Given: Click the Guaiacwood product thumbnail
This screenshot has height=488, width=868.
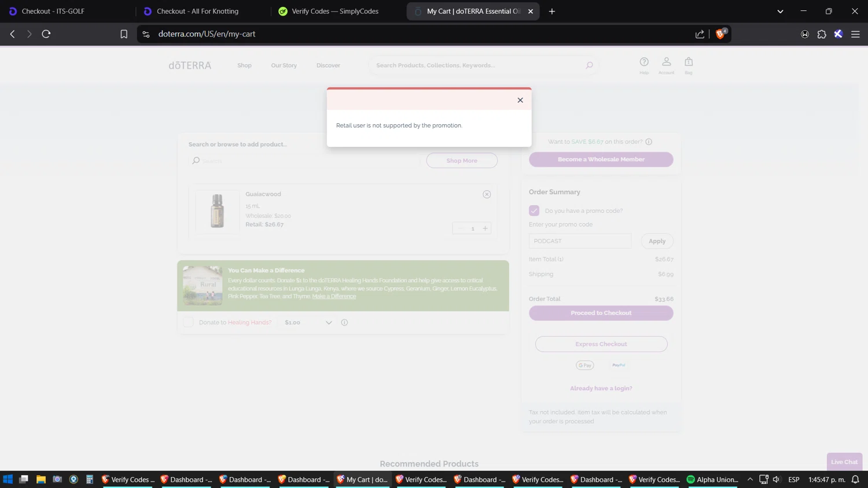Looking at the screenshot, I should (217, 212).
